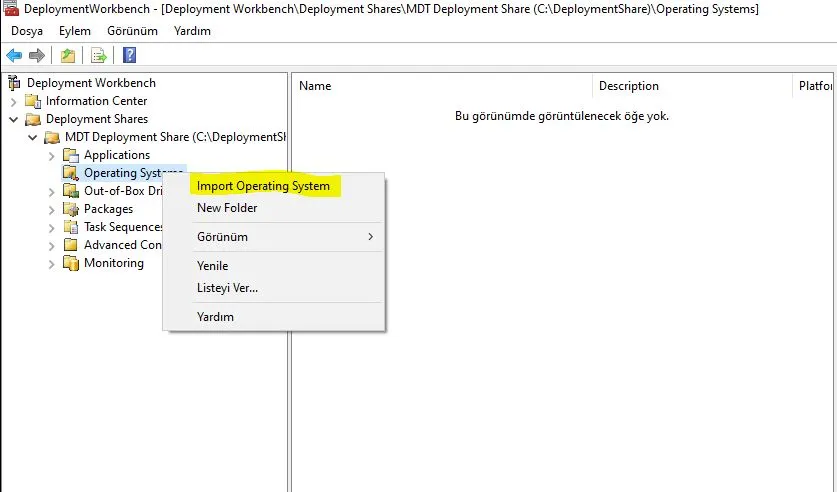The width and height of the screenshot is (837, 492).
Task: Click Yenile in the context menu
Action: [x=212, y=266]
